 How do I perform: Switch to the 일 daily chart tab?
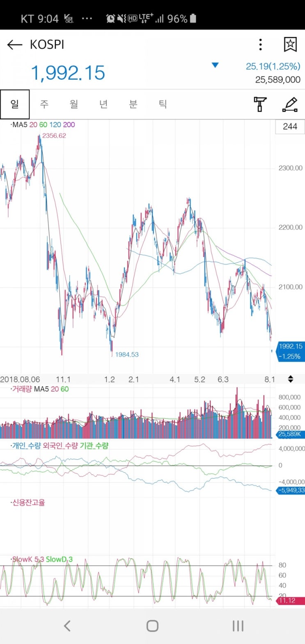15,104
